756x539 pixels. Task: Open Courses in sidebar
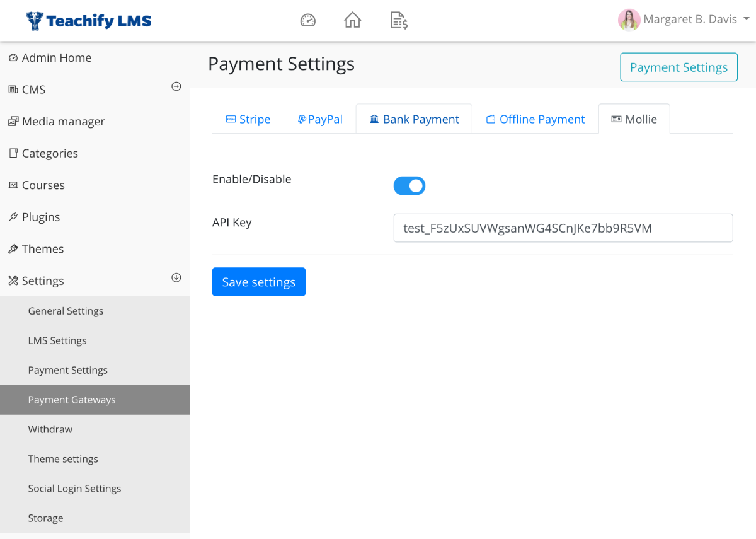(94, 185)
